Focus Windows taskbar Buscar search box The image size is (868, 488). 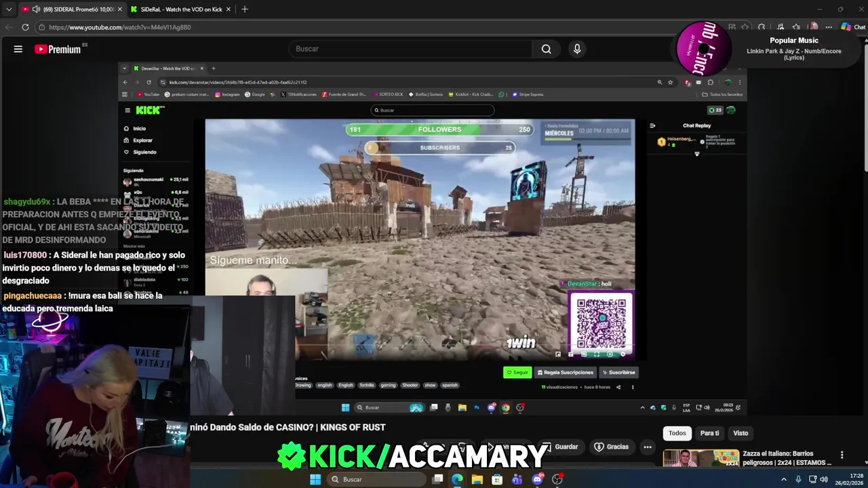(x=376, y=479)
